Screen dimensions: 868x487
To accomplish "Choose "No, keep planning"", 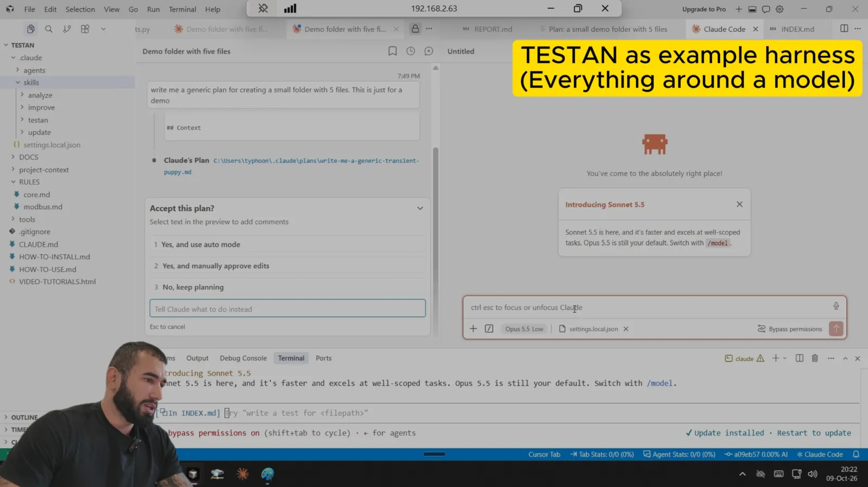I will [288, 287].
